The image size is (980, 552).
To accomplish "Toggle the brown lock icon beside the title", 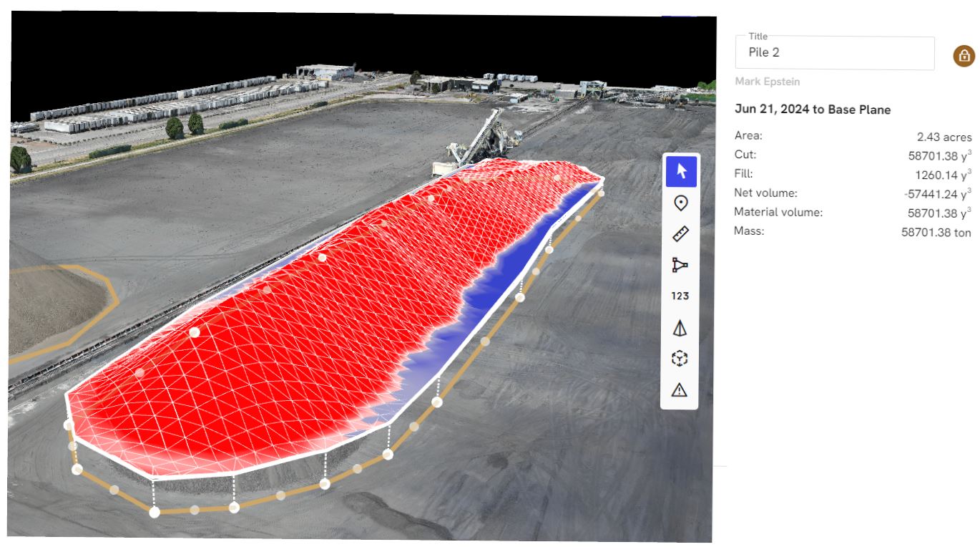I will (x=964, y=55).
